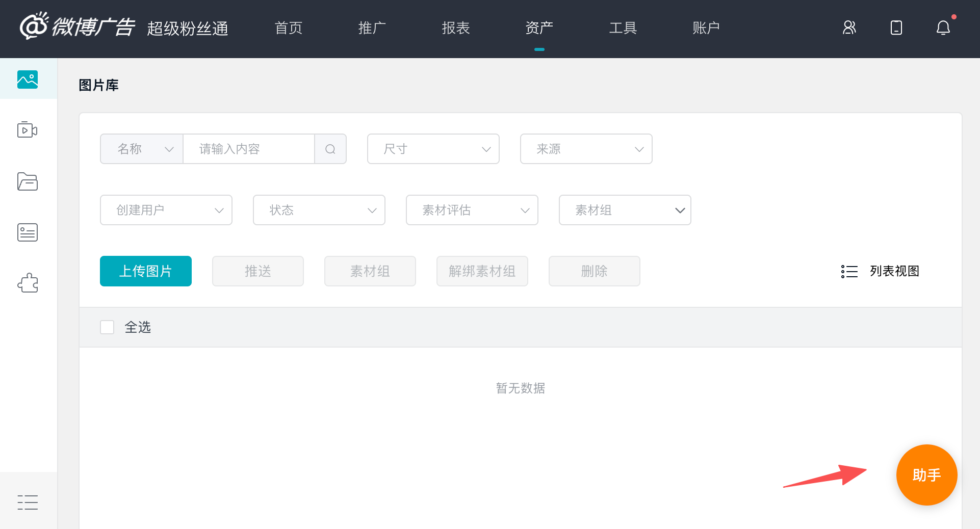Click the collapse menu icon at sidebar bottom
980x529 pixels.
[28, 502]
